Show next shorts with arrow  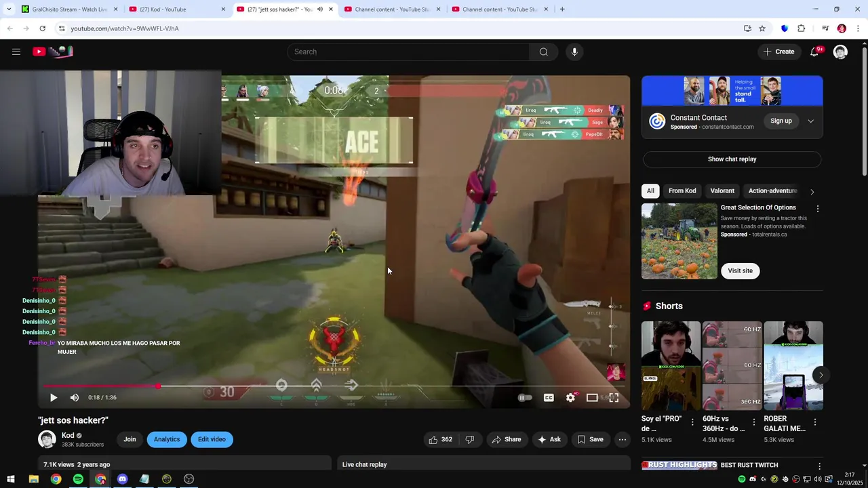821,375
